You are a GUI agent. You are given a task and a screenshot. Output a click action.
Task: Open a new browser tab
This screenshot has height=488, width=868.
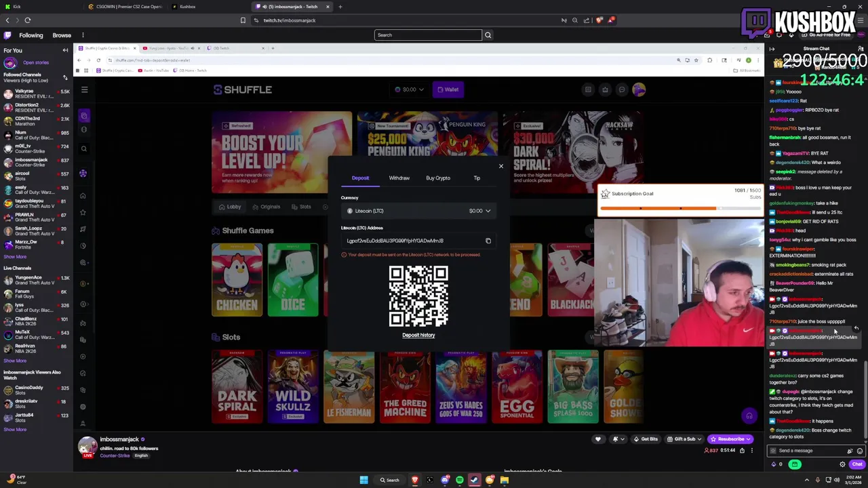(340, 7)
